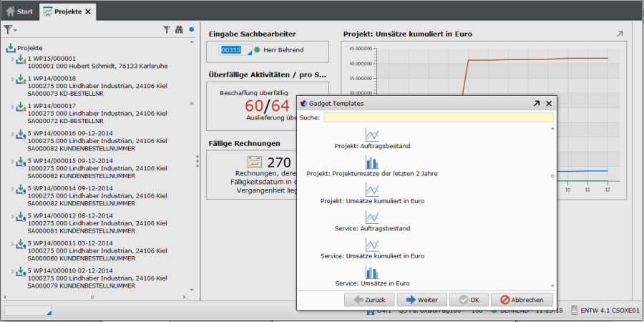Click green status dot next to Herr Behrend

(x=257, y=50)
